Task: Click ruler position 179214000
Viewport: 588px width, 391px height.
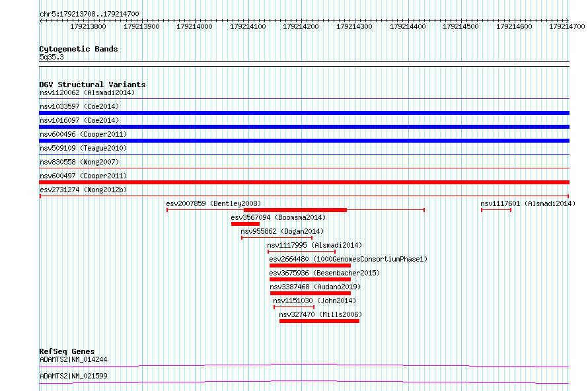Action: point(194,26)
